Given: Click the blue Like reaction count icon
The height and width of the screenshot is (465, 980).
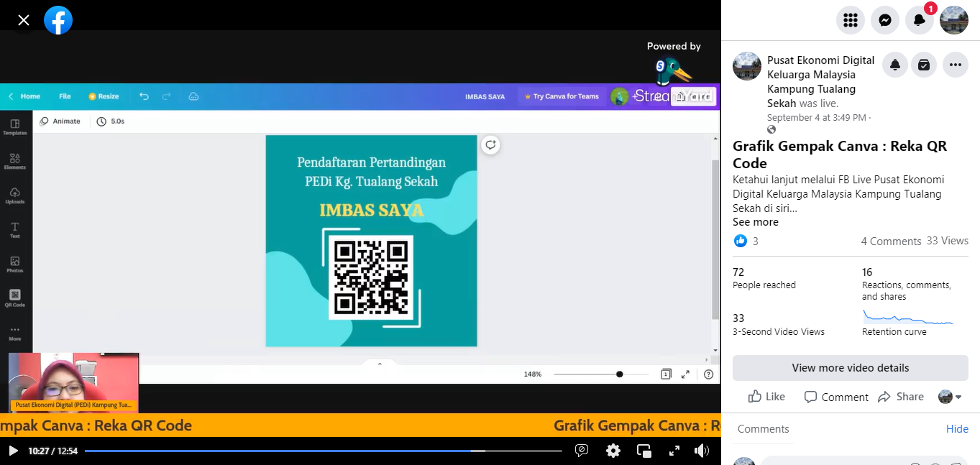Looking at the screenshot, I should [741, 241].
